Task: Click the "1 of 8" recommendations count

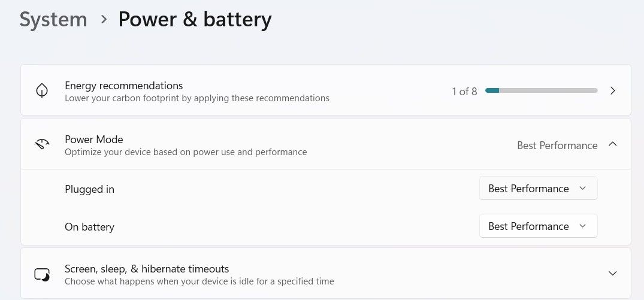Action: pos(464,92)
